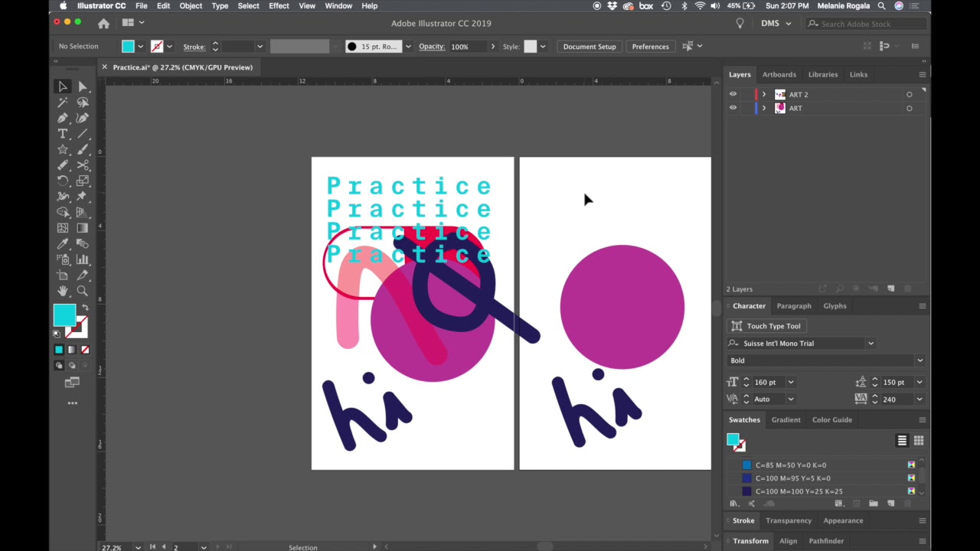Close the Practice.ai document tab
Viewport: 980px width, 551px height.
pyautogui.click(x=105, y=67)
